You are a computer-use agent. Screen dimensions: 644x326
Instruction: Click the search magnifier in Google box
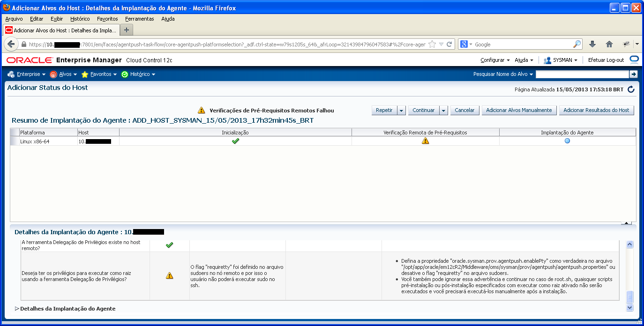(x=577, y=44)
